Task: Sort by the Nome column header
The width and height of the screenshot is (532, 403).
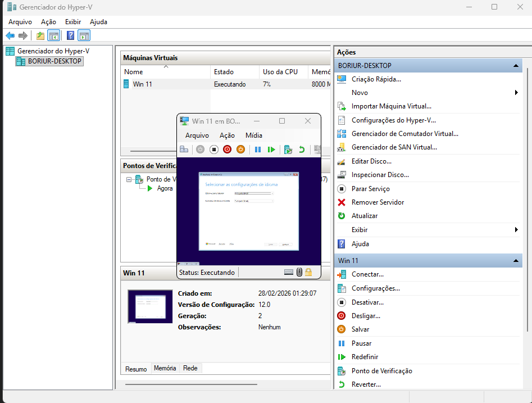Action: pyautogui.click(x=166, y=71)
